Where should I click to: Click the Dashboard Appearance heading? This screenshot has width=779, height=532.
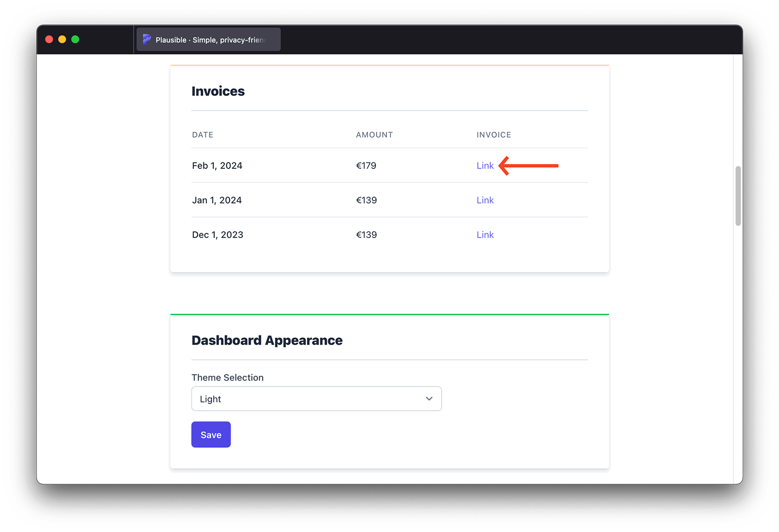pos(267,340)
